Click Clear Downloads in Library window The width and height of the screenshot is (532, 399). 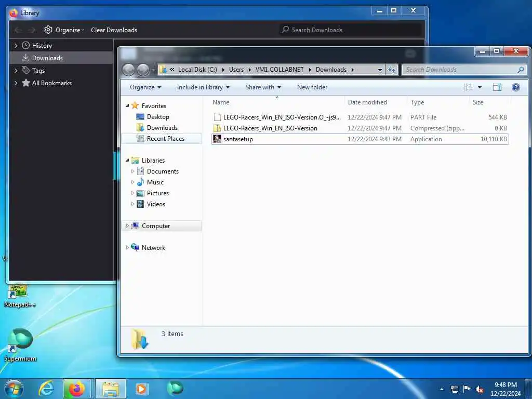[114, 30]
